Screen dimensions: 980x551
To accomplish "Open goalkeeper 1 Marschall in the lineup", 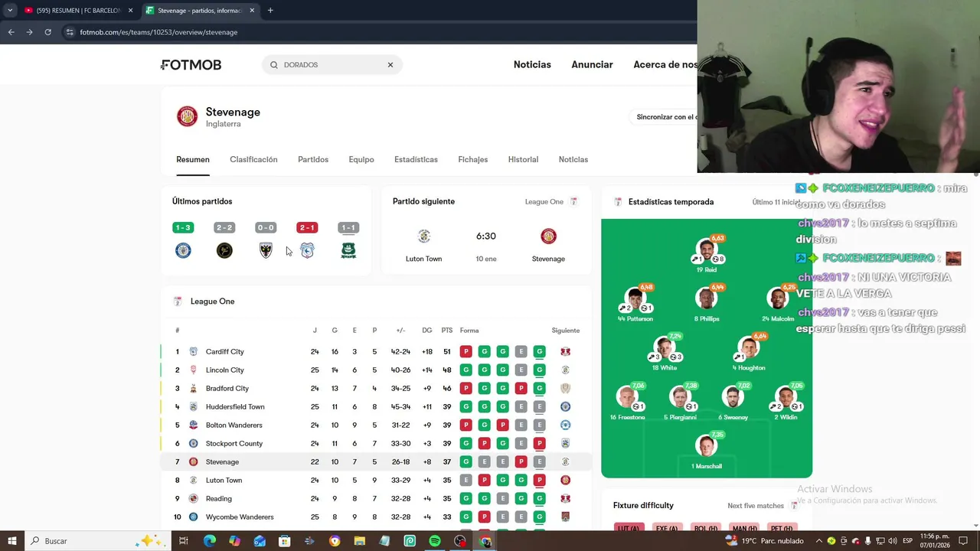I will (707, 448).
